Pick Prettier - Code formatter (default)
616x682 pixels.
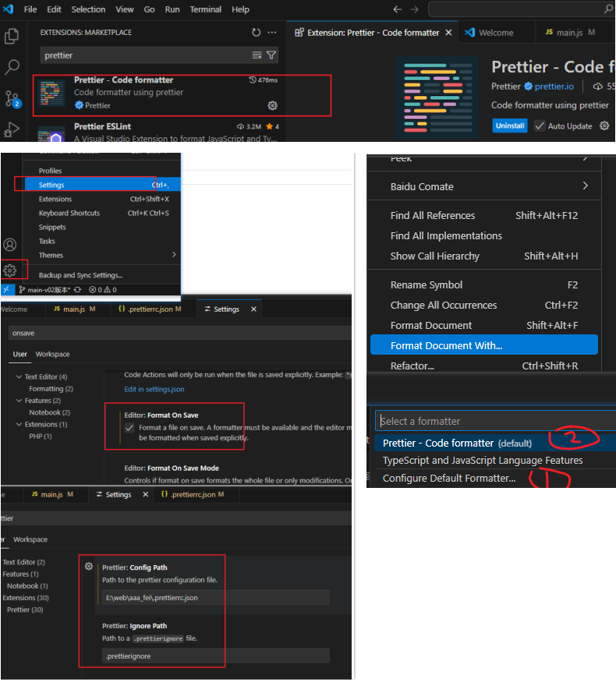(x=494, y=443)
